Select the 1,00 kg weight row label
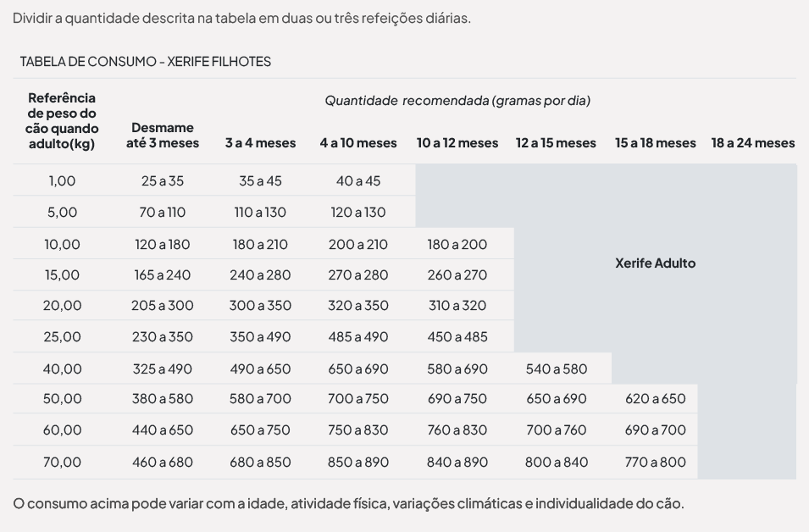This screenshot has height=532, width=809. point(62,180)
